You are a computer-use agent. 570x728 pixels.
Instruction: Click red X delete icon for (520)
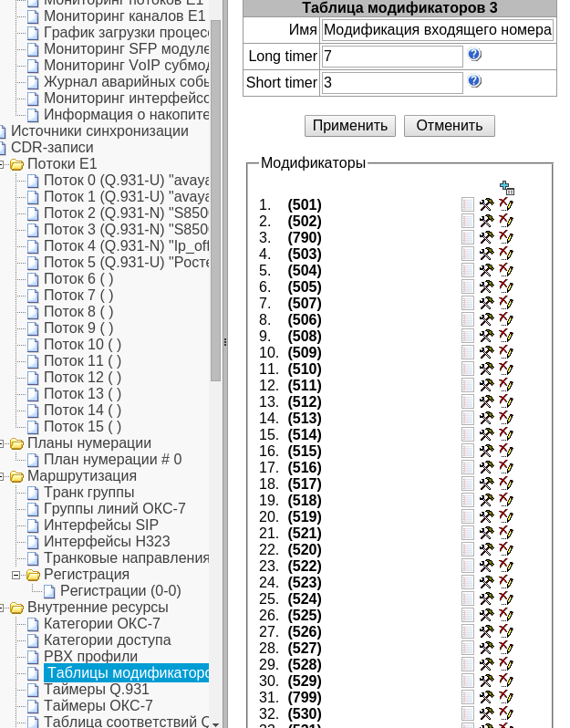pos(506,549)
